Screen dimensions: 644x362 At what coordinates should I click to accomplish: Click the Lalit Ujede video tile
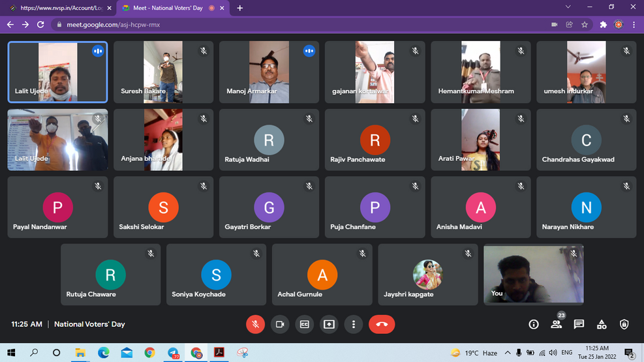[x=57, y=72]
